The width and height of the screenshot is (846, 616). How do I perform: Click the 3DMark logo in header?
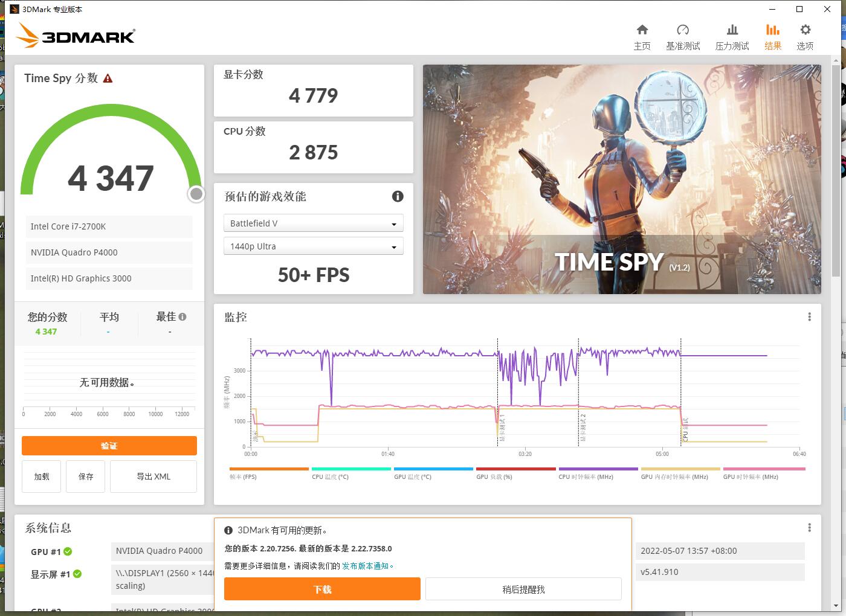point(76,35)
